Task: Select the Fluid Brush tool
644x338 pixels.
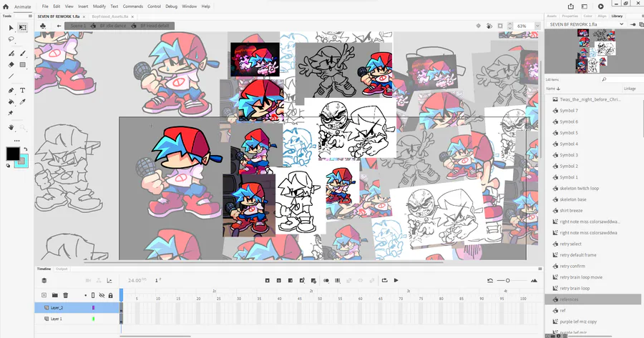Action: (x=11, y=54)
